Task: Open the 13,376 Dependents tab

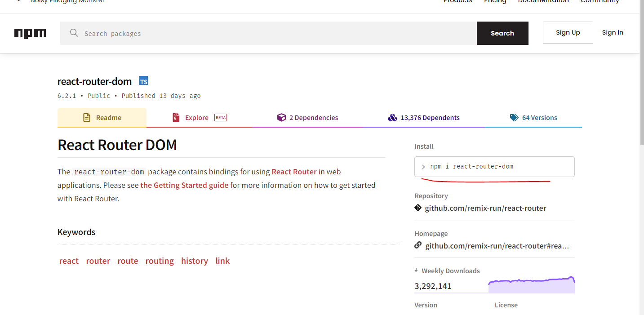Action: pos(424,118)
